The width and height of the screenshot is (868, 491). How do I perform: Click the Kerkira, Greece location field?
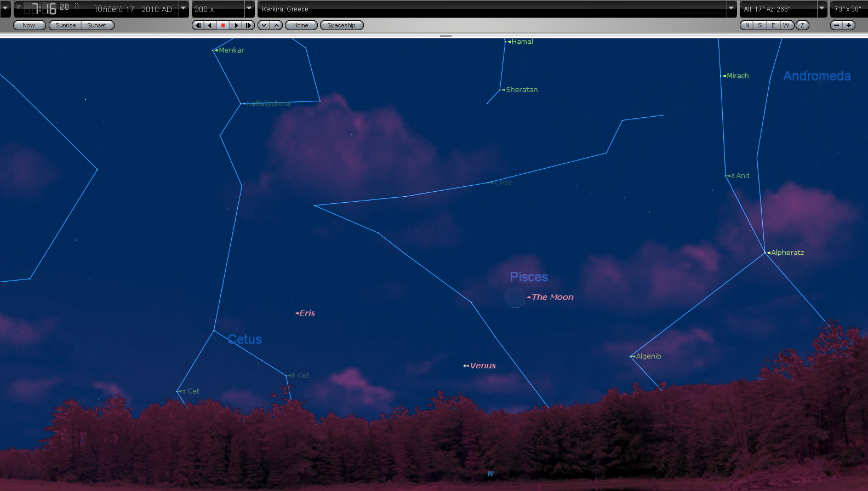492,9
